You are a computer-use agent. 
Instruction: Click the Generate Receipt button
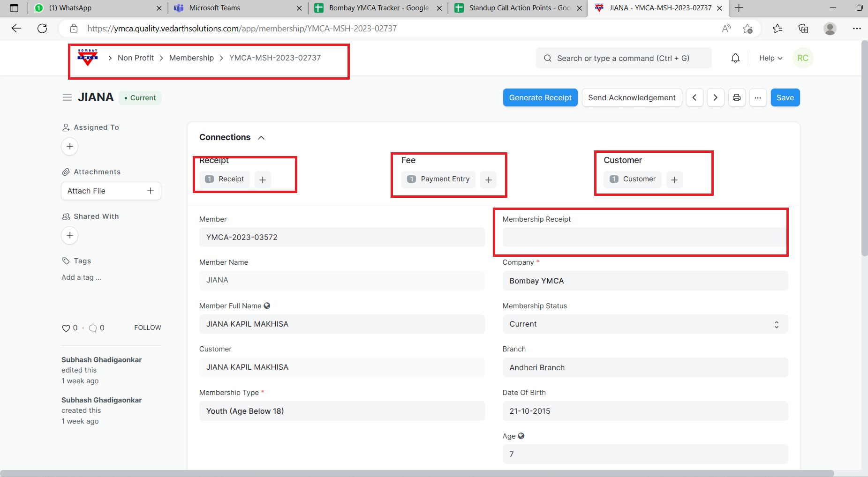540,97
